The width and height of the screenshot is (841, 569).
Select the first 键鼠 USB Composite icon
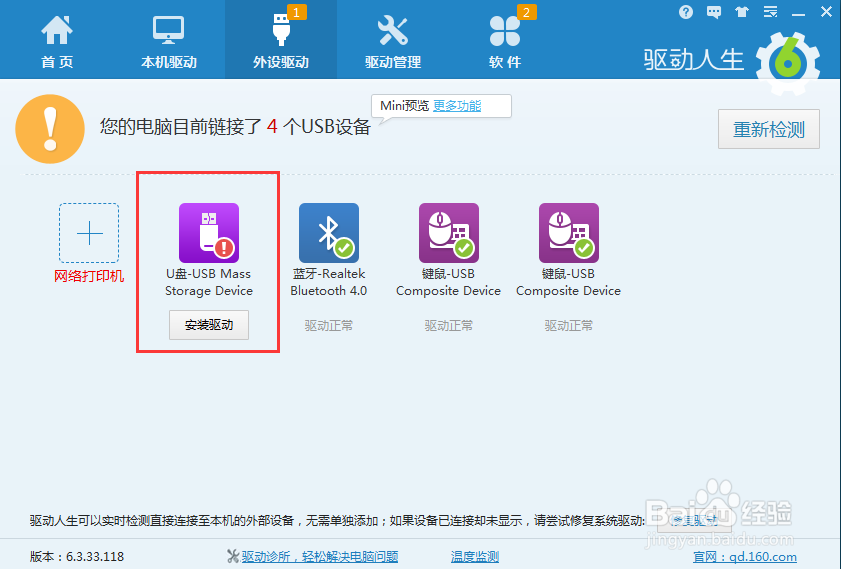(x=449, y=233)
